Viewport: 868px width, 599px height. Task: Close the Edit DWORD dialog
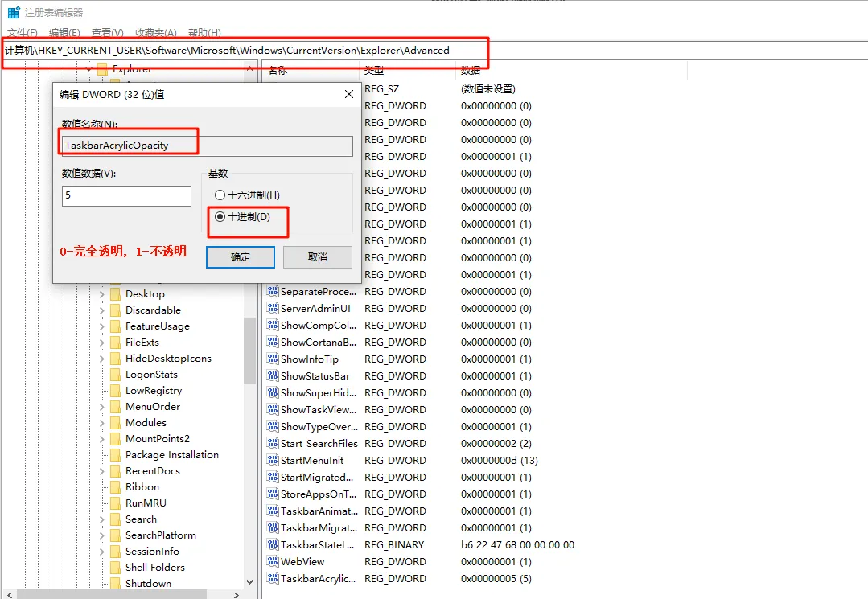point(349,94)
